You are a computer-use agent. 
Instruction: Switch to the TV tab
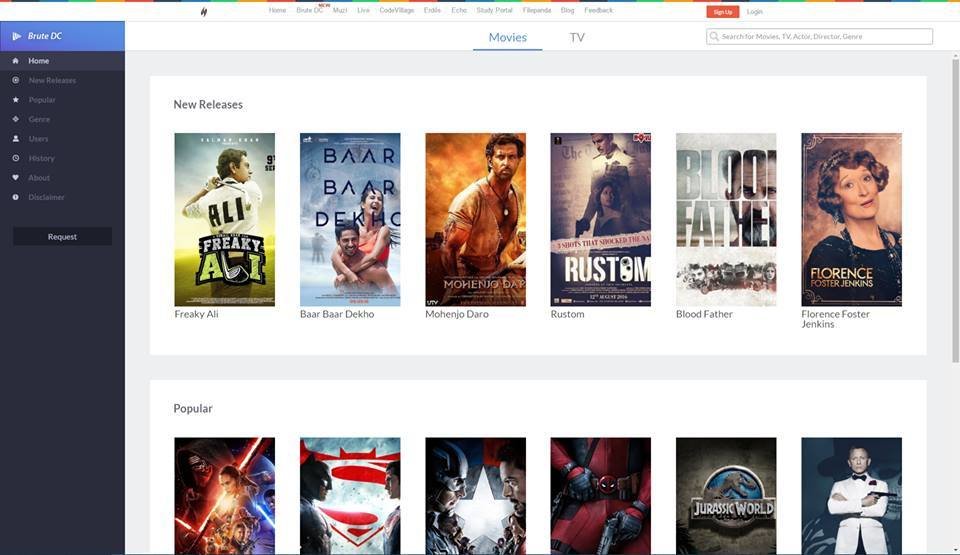pos(577,37)
